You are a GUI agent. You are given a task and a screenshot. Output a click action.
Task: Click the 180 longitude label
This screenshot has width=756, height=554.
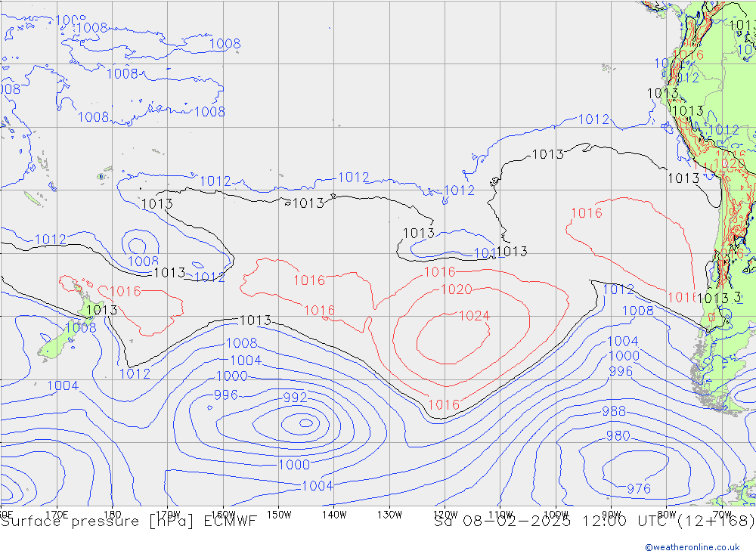(x=113, y=515)
